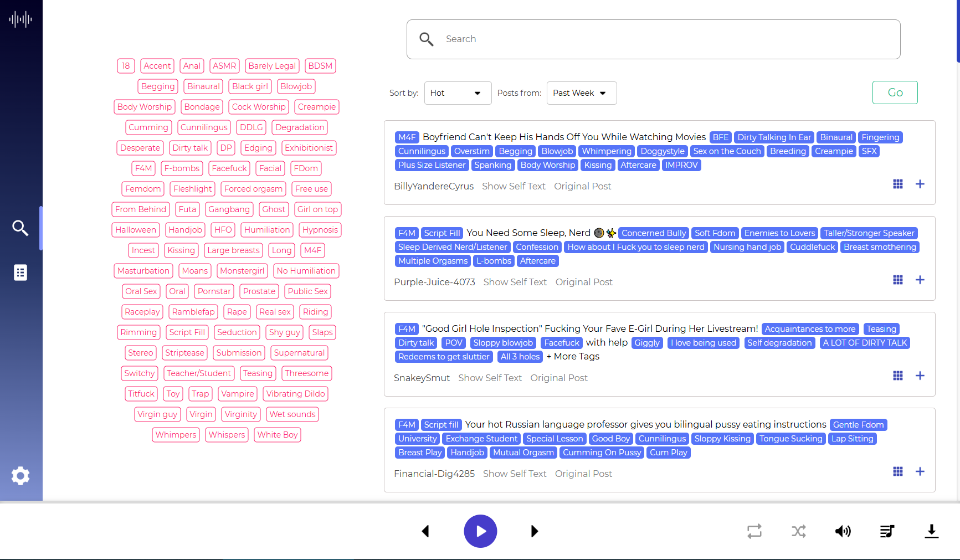
Task: Toggle the Hypnosis tag filter
Action: coord(320,230)
